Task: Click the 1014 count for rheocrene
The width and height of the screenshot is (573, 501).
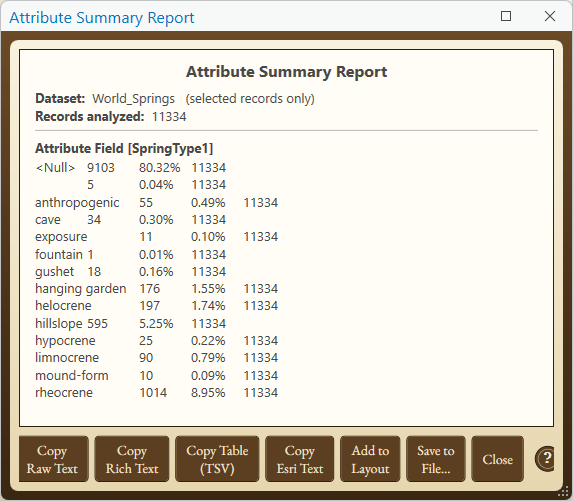Action: pos(153,392)
